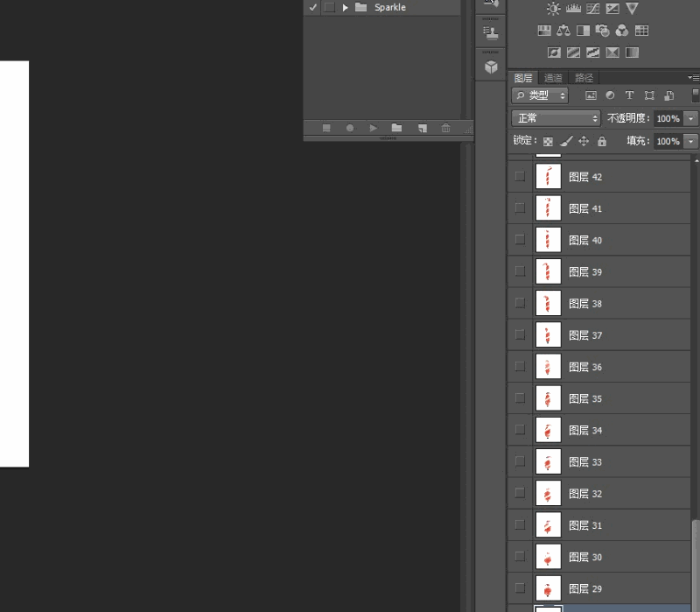Add a Brightness/Contrast adjustment
Viewport: 700px width, 612px height.
[x=553, y=9]
